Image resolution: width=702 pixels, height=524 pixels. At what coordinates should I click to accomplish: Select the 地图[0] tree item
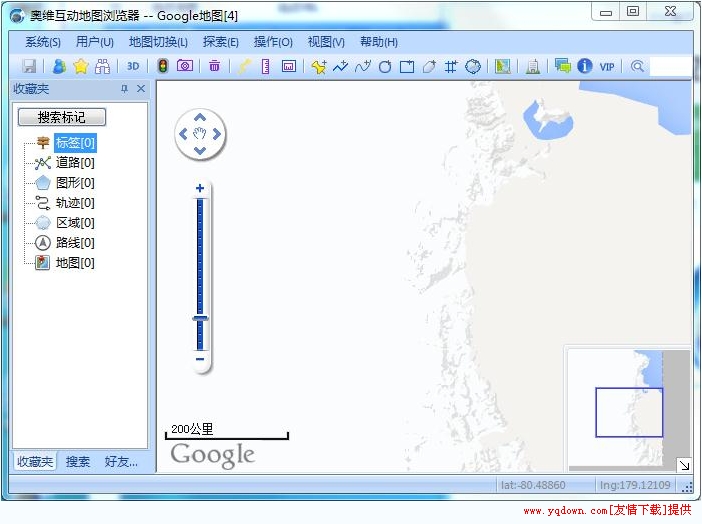click(75, 263)
